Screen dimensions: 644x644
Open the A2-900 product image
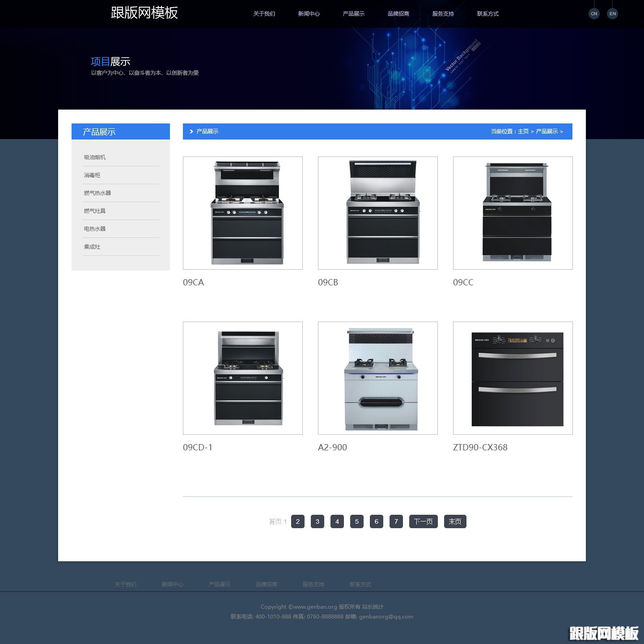click(x=378, y=378)
